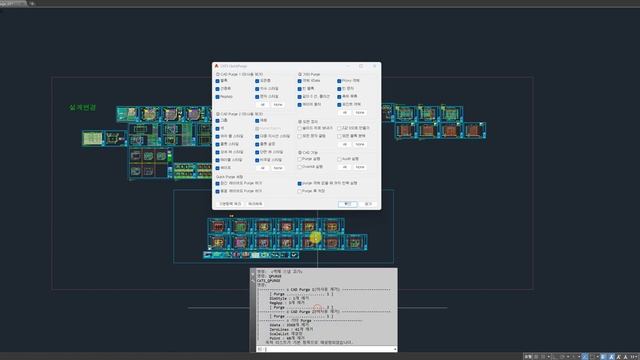Click the AutoCAD logo in the Quick Purge dialog title bar

pos(216,66)
